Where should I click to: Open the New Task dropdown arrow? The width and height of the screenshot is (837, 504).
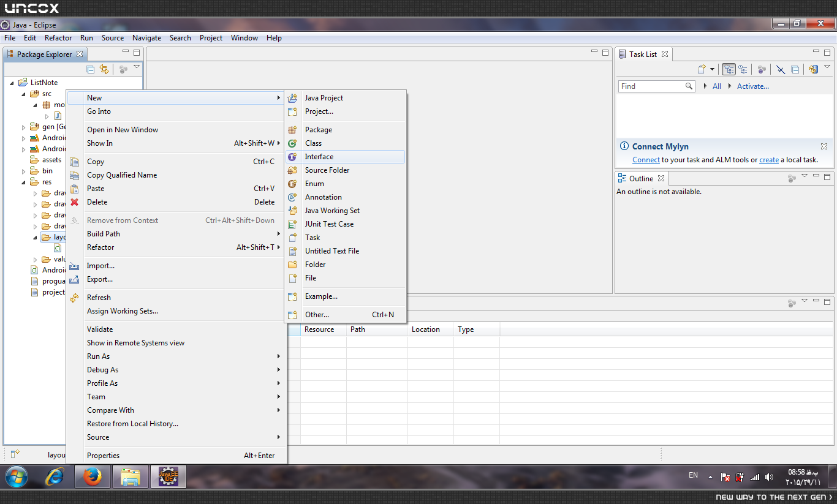point(712,69)
